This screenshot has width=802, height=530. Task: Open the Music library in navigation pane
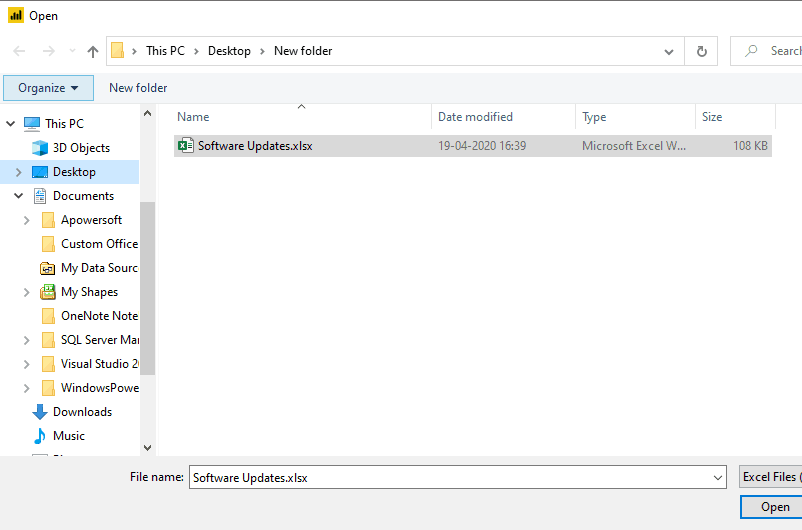point(68,436)
